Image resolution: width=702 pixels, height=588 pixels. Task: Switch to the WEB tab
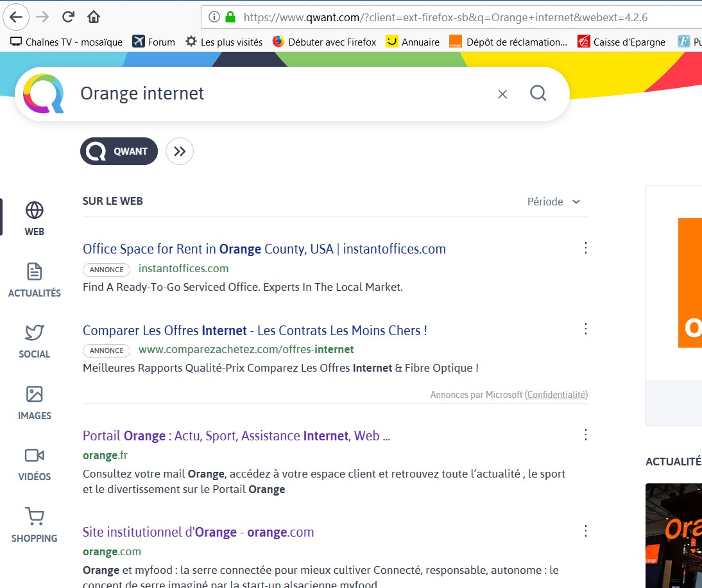[35, 218]
